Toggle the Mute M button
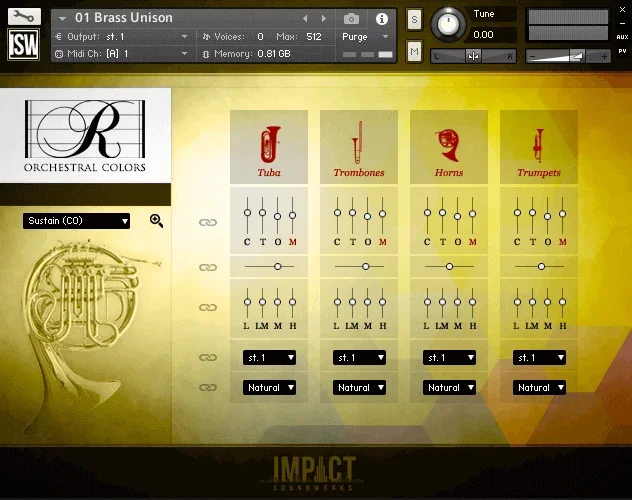Viewport: 632px width, 500px height. tap(414, 52)
